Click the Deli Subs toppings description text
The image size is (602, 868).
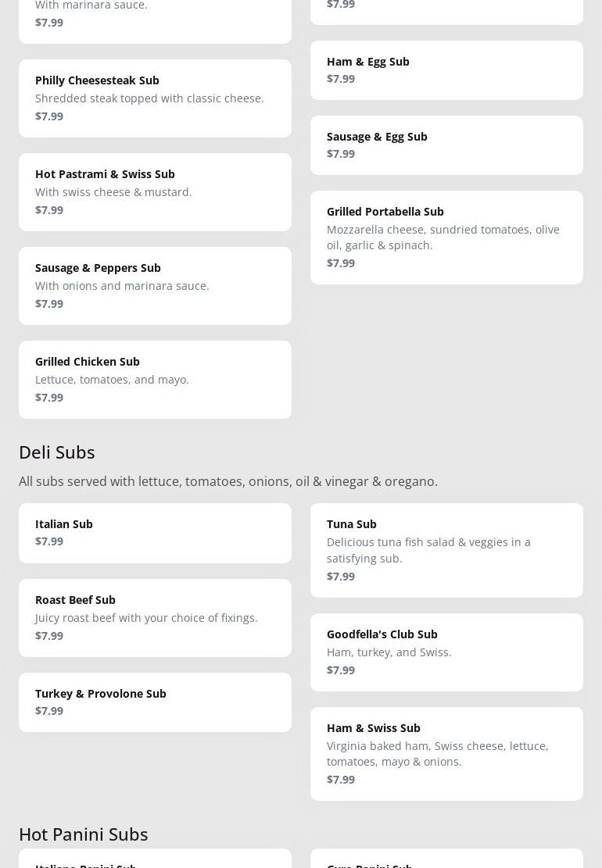[228, 481]
